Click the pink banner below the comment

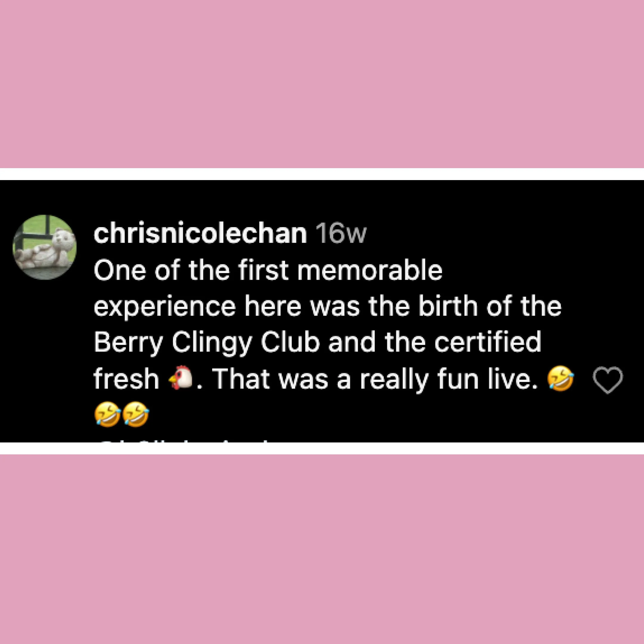(322, 549)
